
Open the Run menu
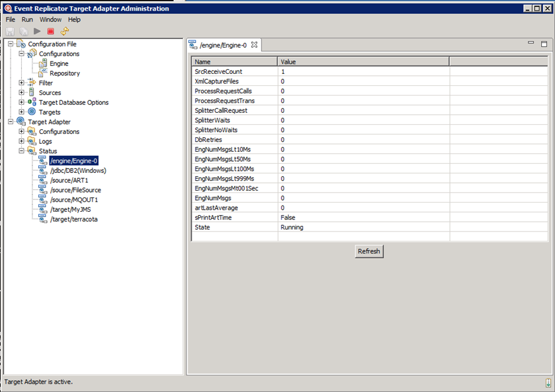coord(27,20)
